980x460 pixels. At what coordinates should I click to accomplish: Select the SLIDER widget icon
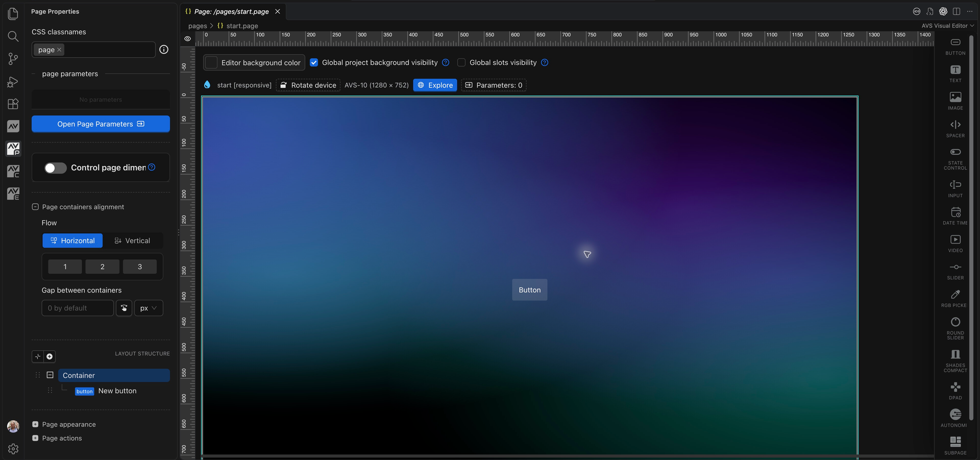pos(955,267)
